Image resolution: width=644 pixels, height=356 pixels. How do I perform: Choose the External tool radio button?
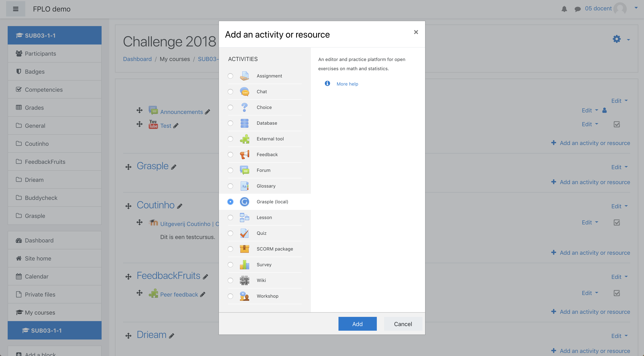[x=230, y=139]
